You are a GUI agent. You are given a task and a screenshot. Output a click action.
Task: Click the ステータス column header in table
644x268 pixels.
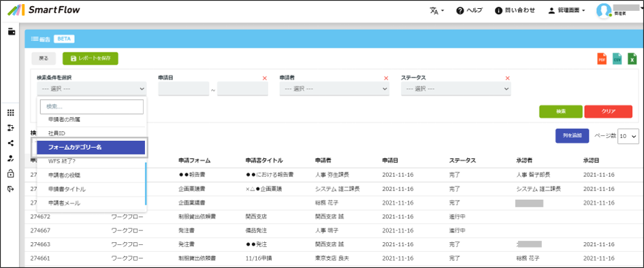[x=462, y=161]
